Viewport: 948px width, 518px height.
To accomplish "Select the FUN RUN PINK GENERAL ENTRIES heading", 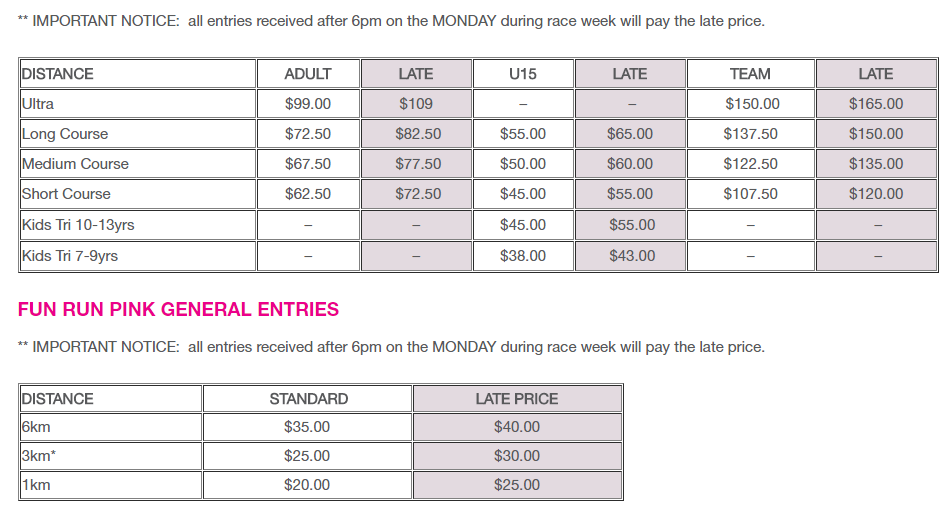I will [178, 309].
